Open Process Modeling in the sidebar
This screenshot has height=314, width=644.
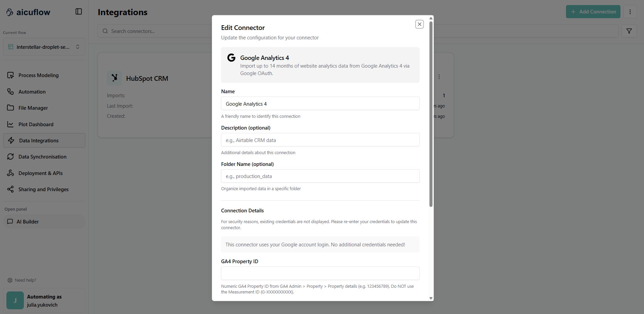[x=38, y=75]
